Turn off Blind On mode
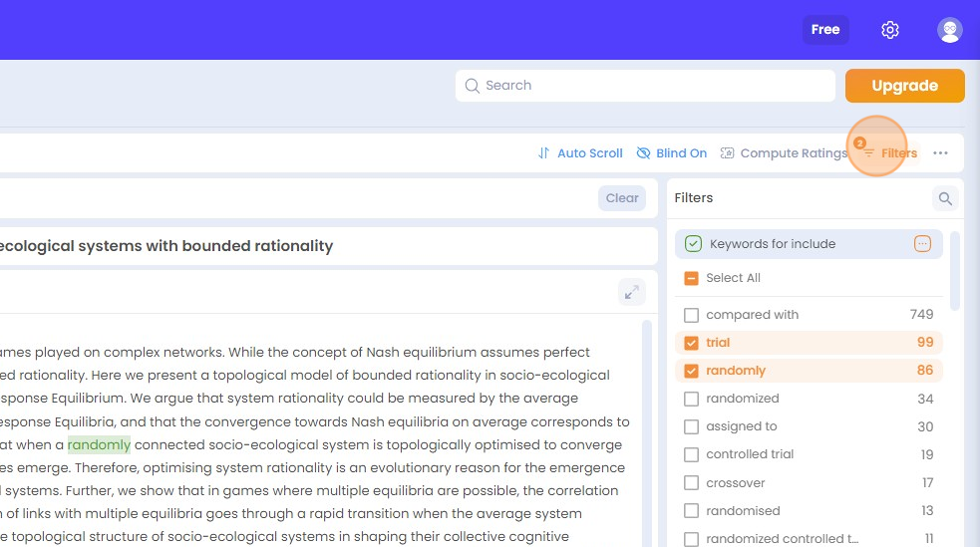This screenshot has width=980, height=547. click(x=671, y=153)
